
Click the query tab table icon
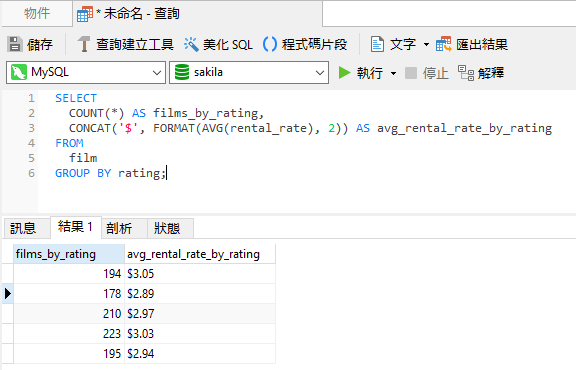pyautogui.click(x=84, y=14)
